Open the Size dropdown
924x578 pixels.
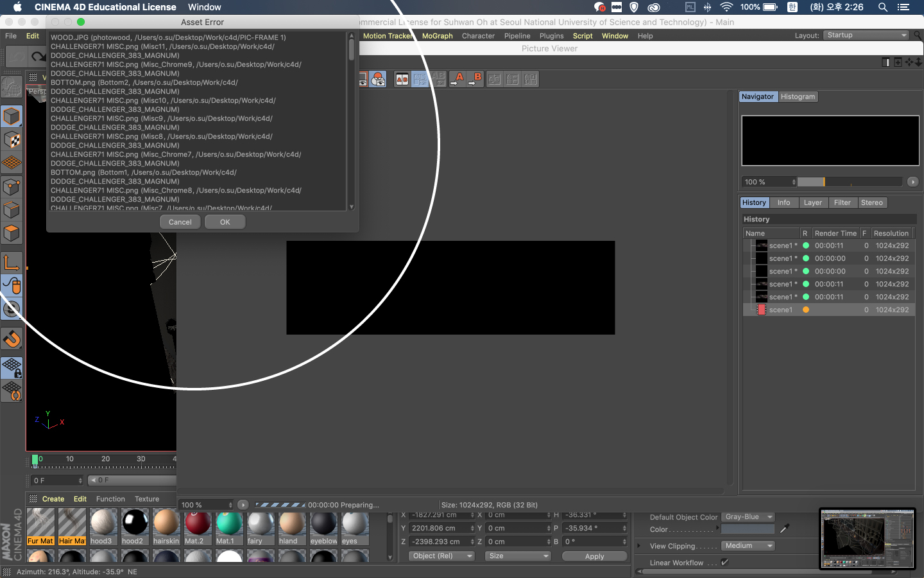pyautogui.click(x=518, y=556)
